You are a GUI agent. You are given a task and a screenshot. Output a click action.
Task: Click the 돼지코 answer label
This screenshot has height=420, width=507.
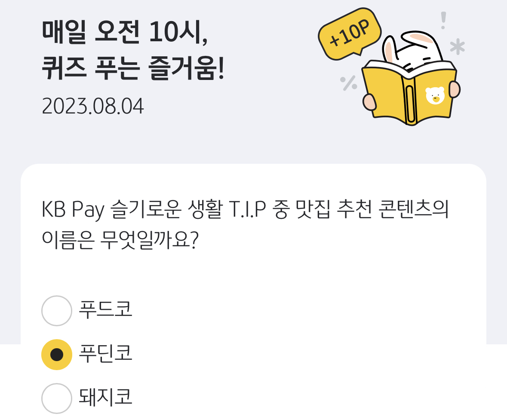(106, 397)
